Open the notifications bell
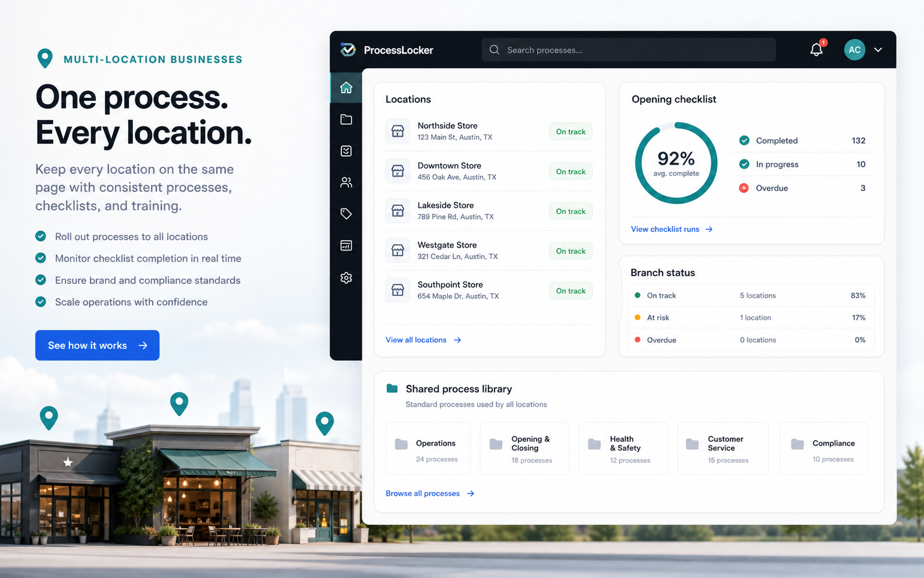 (x=817, y=50)
